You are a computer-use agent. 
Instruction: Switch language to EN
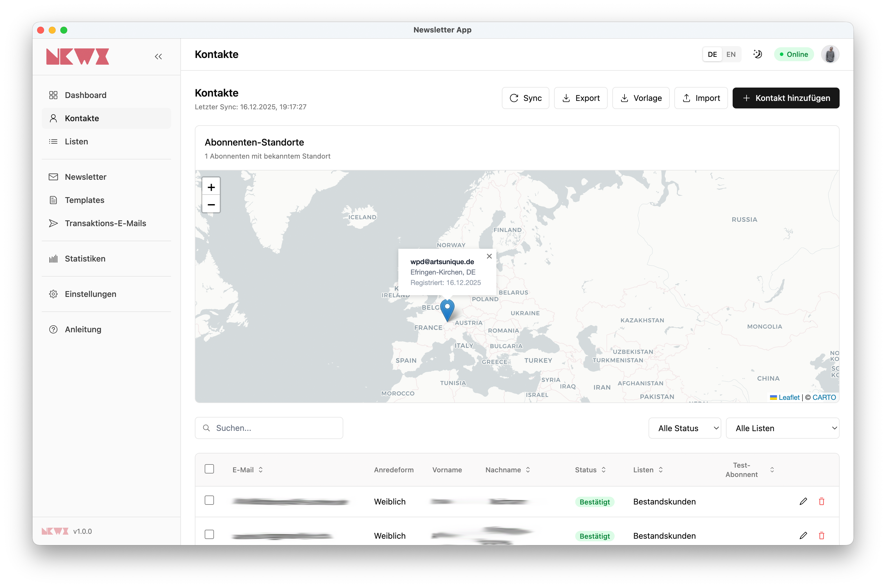(x=730, y=55)
